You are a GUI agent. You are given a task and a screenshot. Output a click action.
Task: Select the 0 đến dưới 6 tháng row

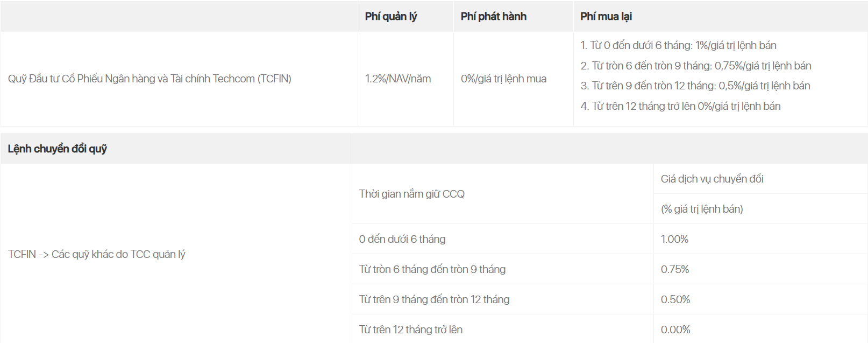pyautogui.click(x=610, y=239)
